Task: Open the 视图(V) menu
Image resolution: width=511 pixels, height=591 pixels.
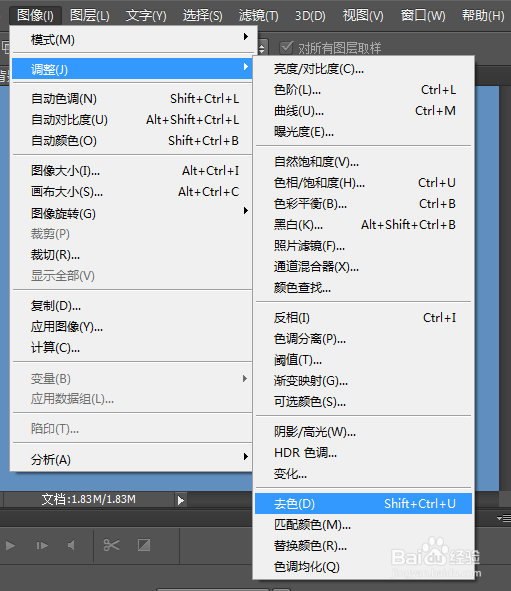Action: point(363,15)
